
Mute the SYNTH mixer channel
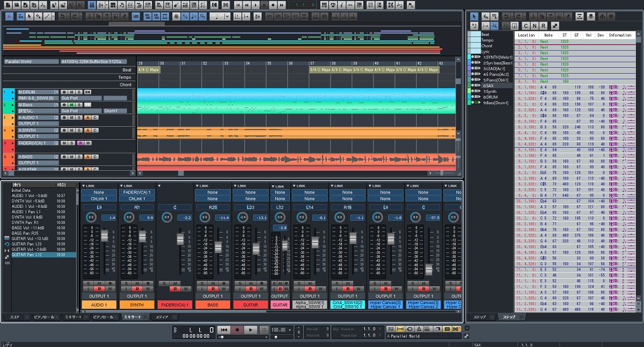point(137,284)
